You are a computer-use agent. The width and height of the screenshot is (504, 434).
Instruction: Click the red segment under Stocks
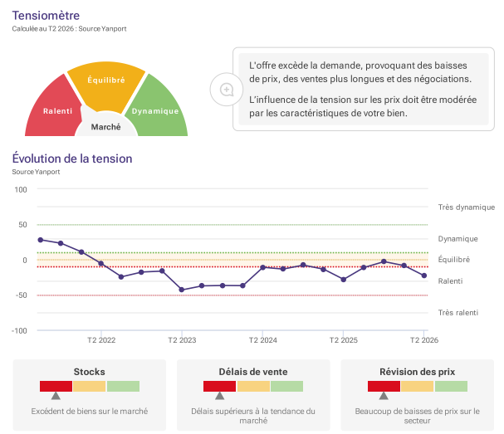[56, 386]
